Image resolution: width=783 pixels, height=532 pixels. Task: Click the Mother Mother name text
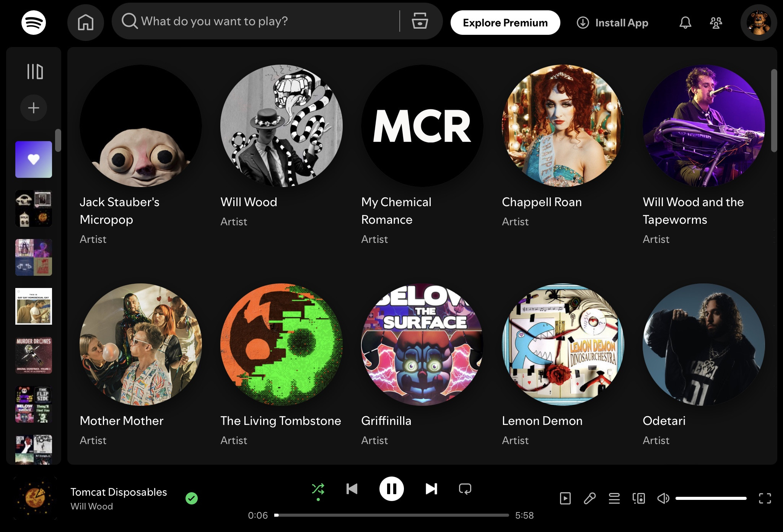[122, 421]
